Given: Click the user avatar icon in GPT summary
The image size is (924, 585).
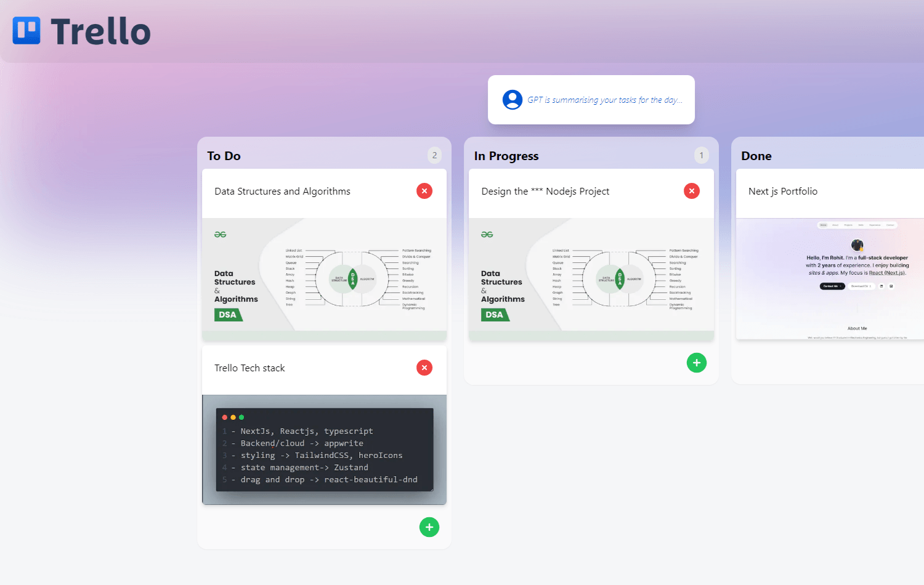Looking at the screenshot, I should pyautogui.click(x=513, y=100).
